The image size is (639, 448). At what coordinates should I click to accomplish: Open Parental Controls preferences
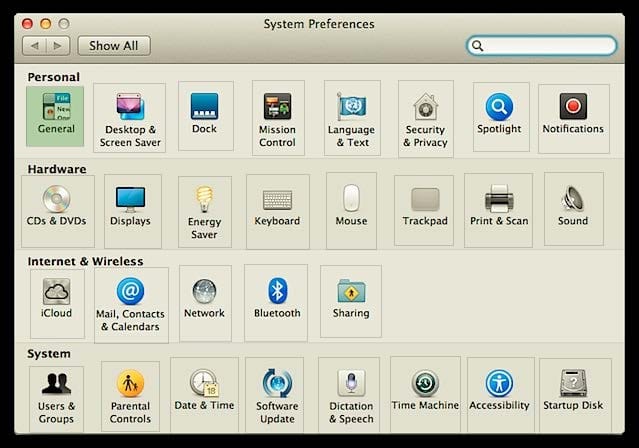[130, 397]
